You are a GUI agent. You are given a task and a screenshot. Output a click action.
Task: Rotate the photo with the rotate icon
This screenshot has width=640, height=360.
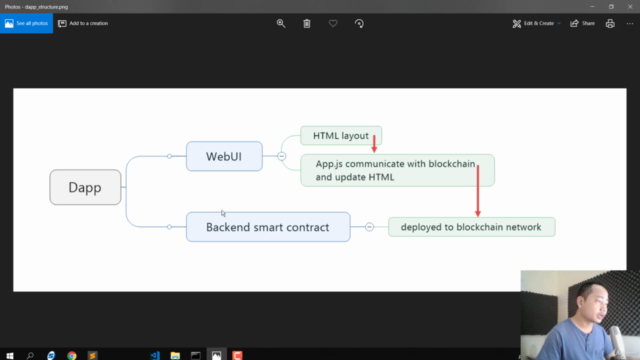359,24
